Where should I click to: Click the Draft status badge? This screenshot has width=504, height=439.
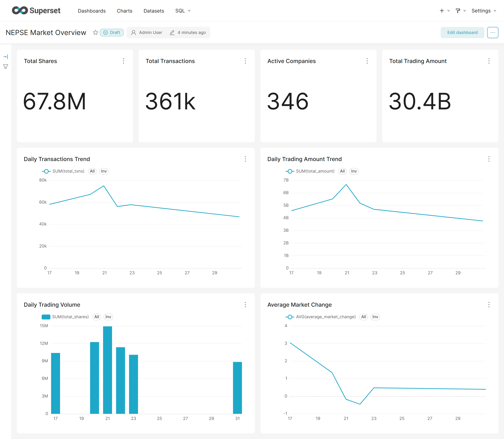112,32
